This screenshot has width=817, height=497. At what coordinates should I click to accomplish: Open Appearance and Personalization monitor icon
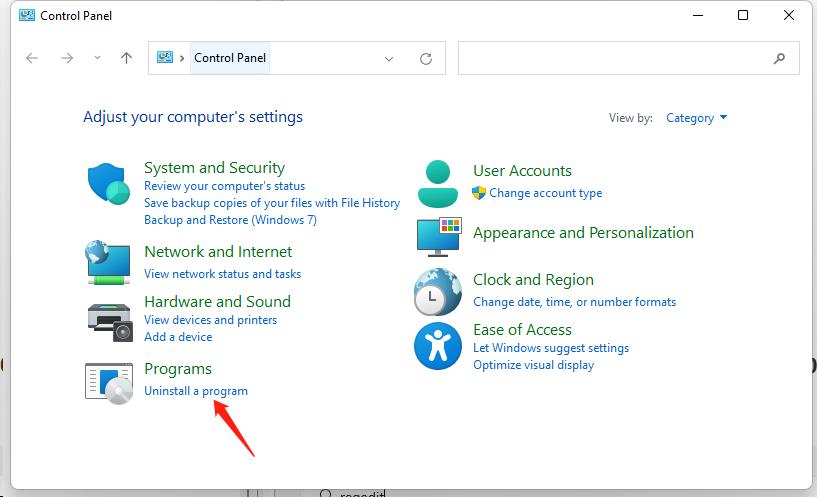437,236
